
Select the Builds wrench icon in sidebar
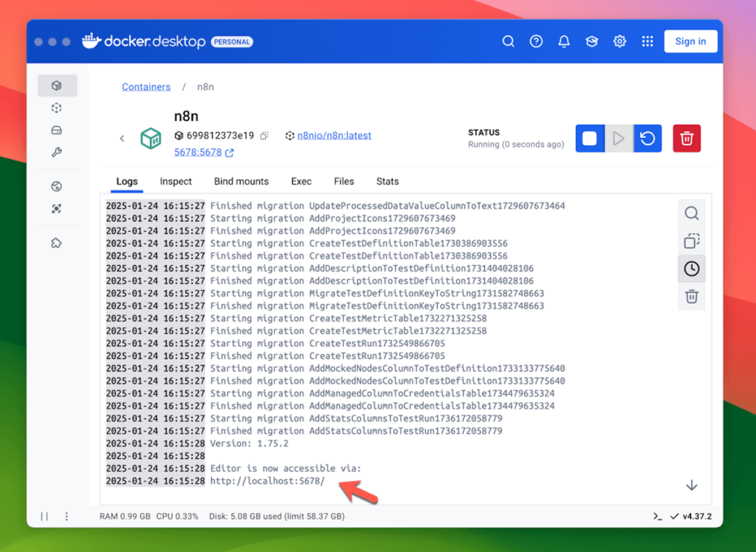[x=57, y=152]
